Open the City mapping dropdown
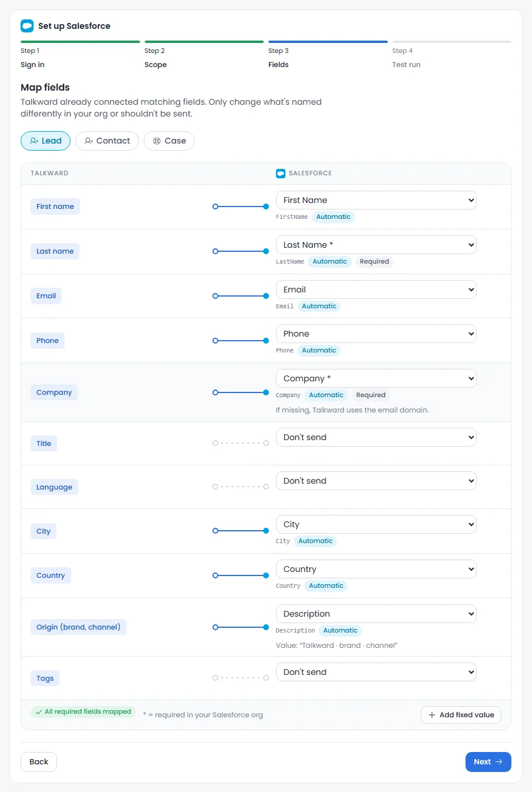Screen dimensions: 532x792 [376, 524]
